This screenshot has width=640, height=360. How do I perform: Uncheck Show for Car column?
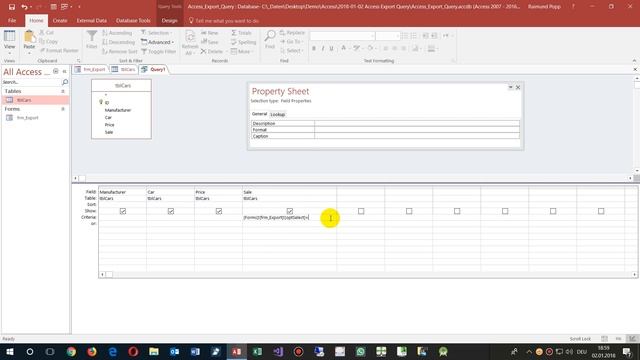(x=171, y=211)
